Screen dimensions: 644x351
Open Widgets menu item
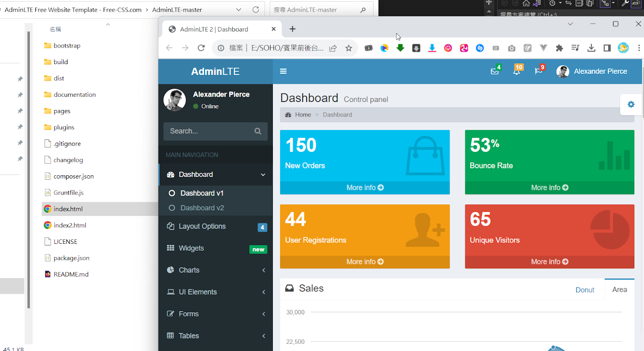215,249
